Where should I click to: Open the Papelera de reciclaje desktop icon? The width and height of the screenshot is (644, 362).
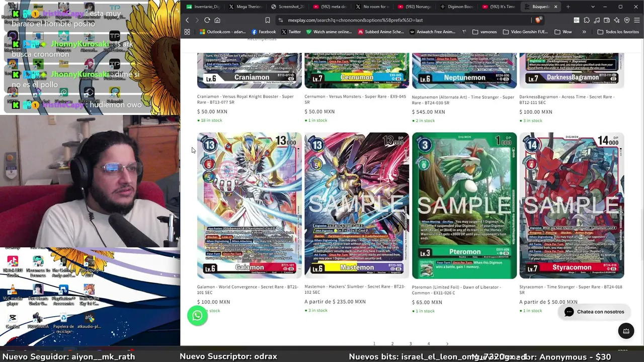point(63,323)
